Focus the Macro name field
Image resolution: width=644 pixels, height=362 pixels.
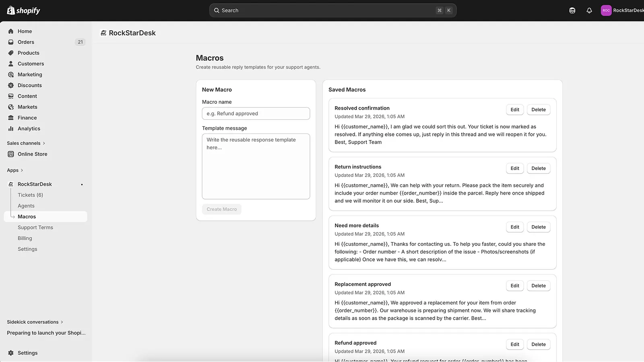click(256, 114)
